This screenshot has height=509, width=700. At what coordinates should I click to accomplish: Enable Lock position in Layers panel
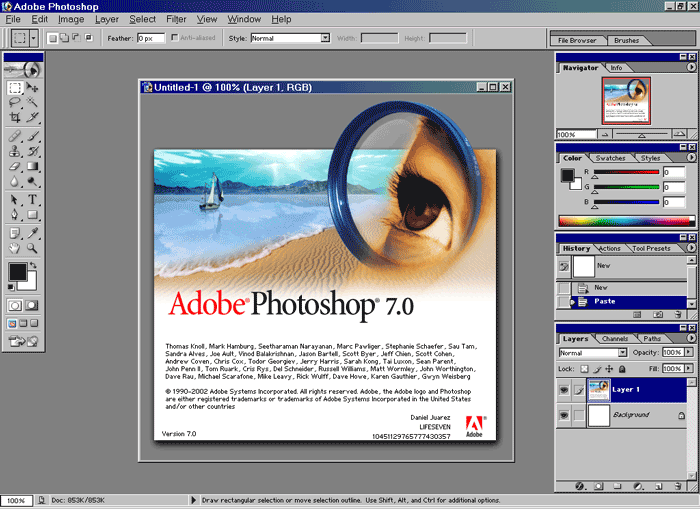[x=609, y=369]
